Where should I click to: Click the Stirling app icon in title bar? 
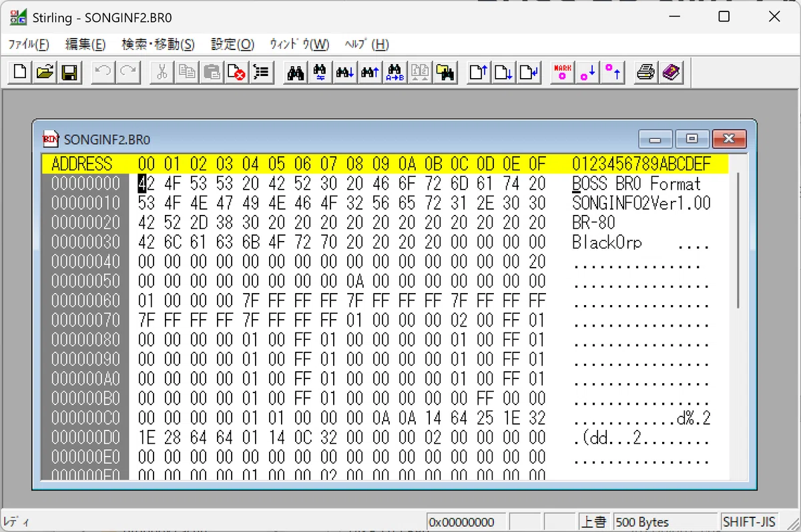tap(18, 17)
